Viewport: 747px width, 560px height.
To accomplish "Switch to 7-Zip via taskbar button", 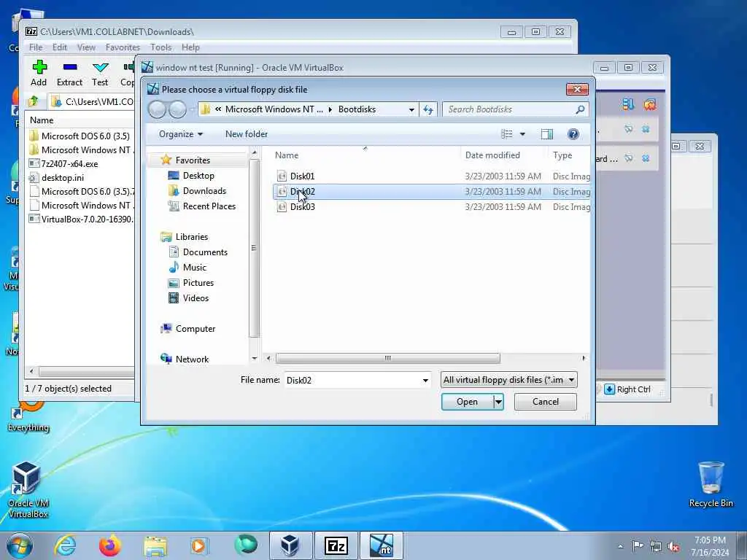I will (x=336, y=545).
